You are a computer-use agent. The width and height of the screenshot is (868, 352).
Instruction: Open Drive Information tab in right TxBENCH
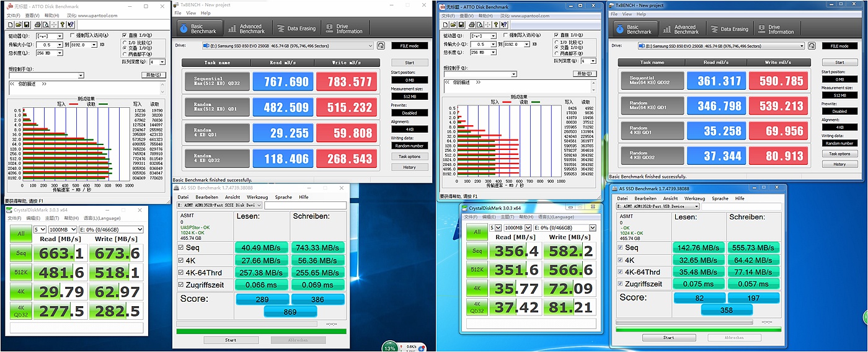[x=778, y=29]
